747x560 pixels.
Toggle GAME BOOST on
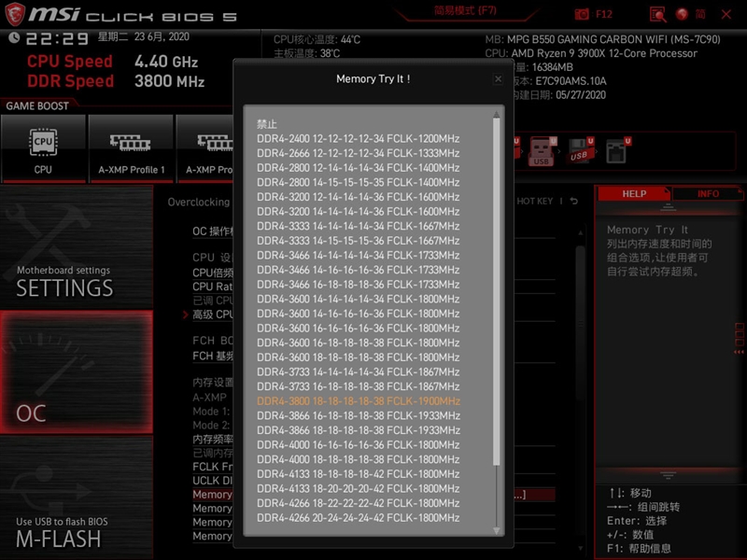click(x=37, y=105)
